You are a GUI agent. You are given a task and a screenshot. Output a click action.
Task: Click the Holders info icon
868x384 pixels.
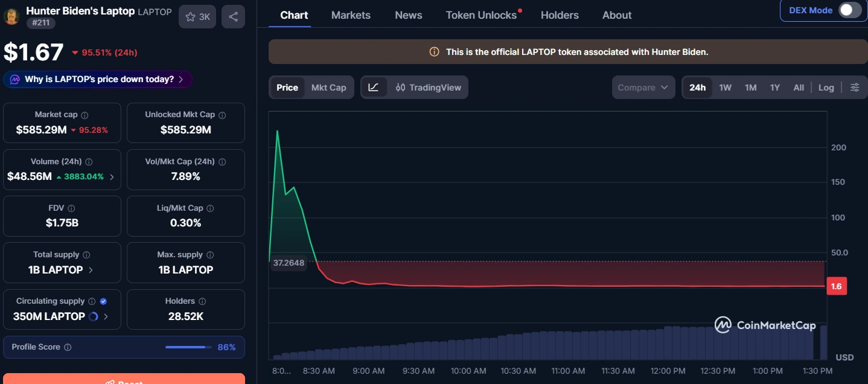pos(202,301)
